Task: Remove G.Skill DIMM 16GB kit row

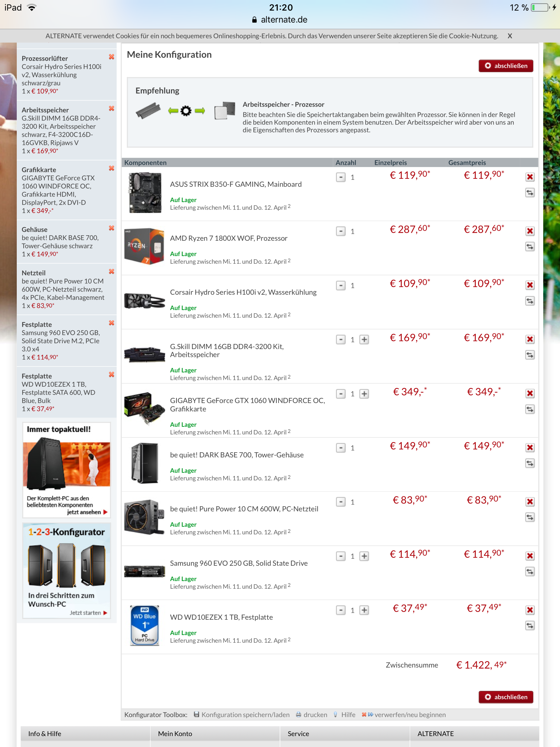Action: click(530, 339)
